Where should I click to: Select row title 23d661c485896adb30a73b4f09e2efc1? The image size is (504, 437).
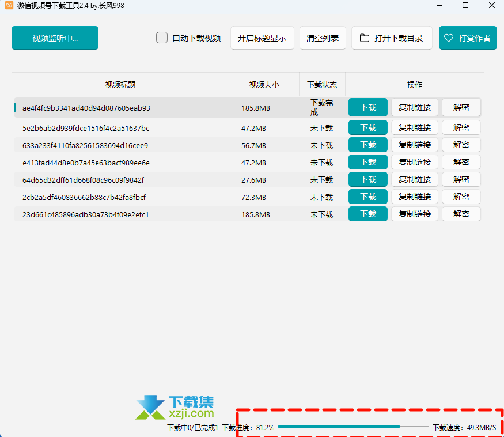coord(85,215)
